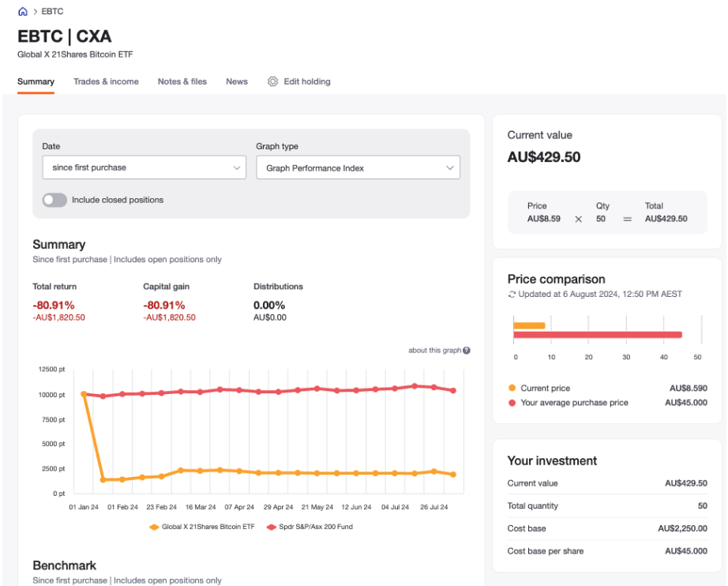728x586 pixels.
Task: Switch to the Summary tab
Action: click(x=36, y=81)
